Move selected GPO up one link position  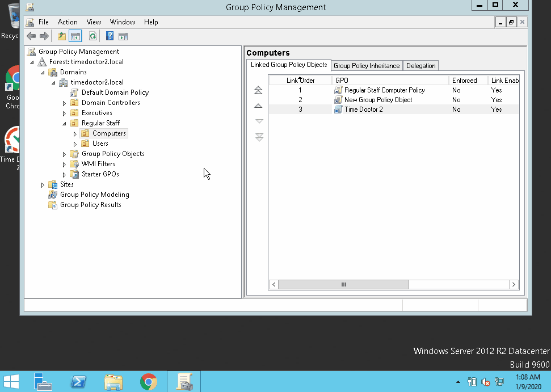tap(259, 106)
